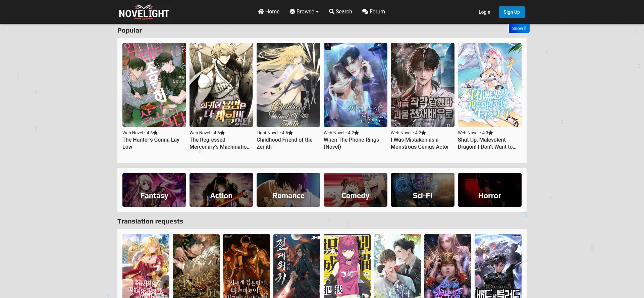The width and height of the screenshot is (644, 298).
Task: Select the Action genre tile
Action: click(x=221, y=190)
